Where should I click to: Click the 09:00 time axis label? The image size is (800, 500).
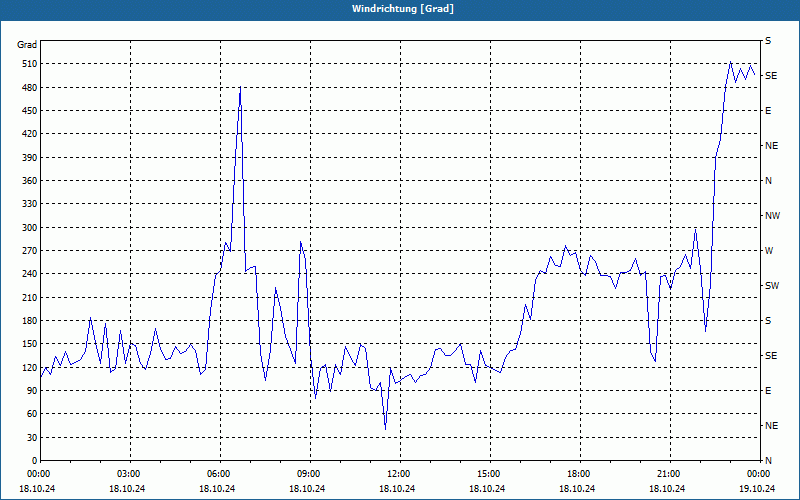(x=310, y=474)
